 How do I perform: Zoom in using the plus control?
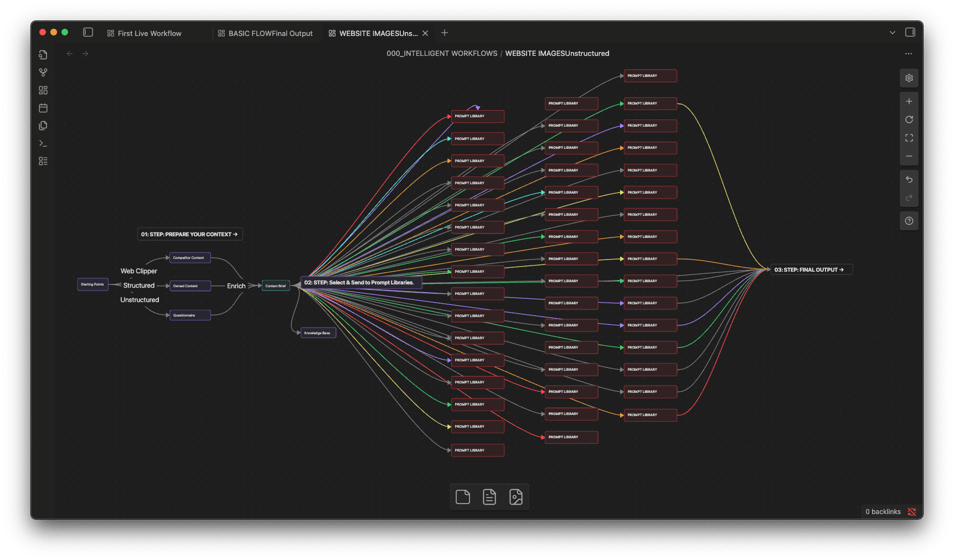pos(909,101)
